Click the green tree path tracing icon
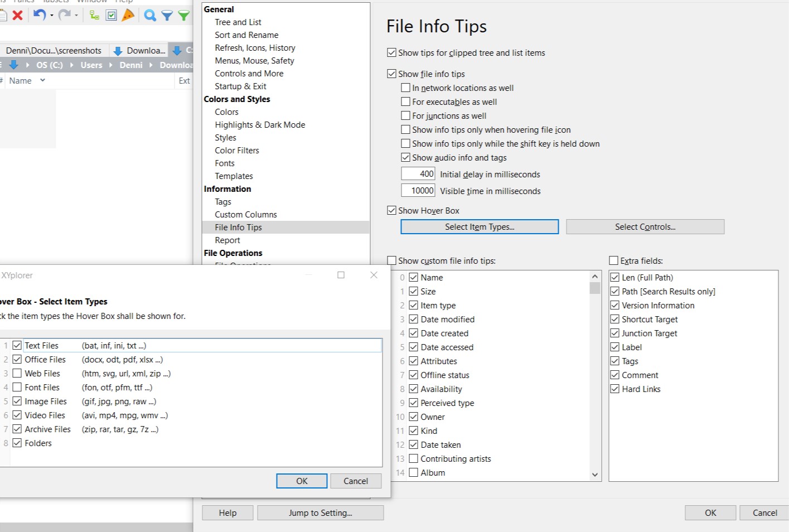This screenshot has width=789, height=532. point(95,15)
